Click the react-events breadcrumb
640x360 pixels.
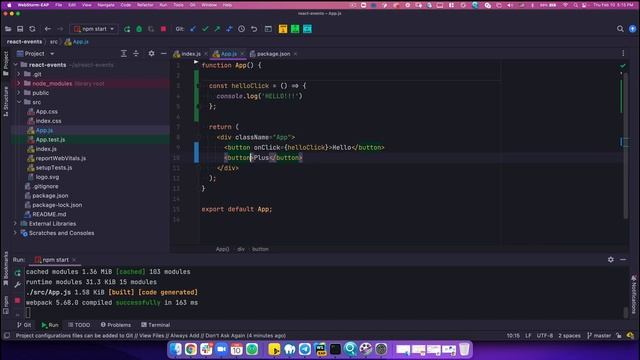tap(24, 42)
